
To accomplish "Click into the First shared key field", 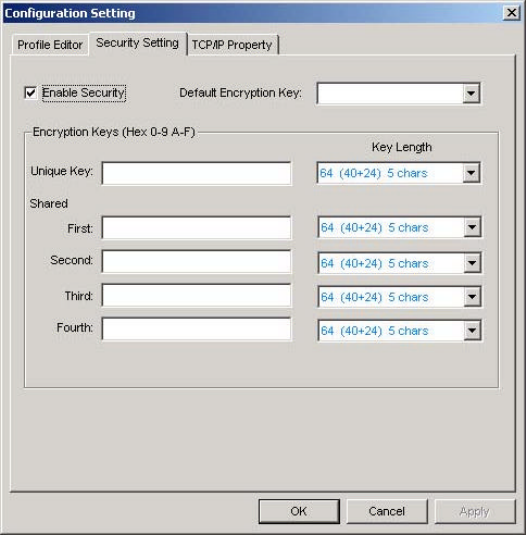I will (x=196, y=228).
